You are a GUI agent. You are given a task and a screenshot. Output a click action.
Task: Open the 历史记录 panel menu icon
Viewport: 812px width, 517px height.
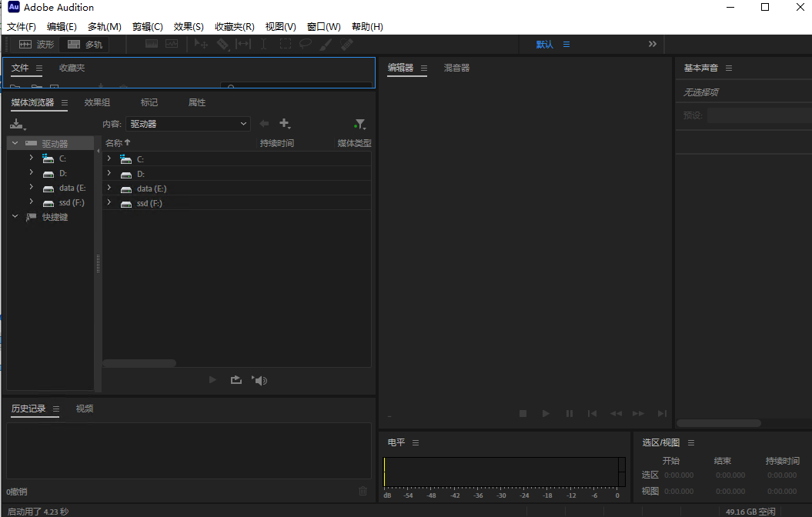[56, 409]
